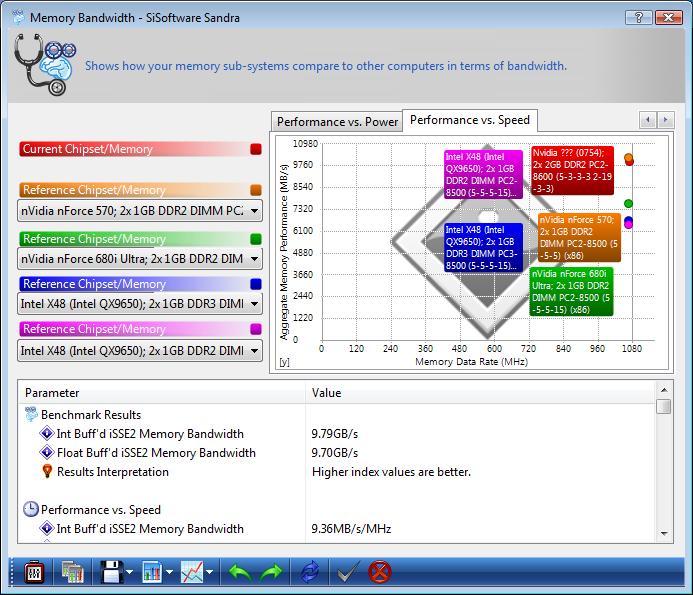This screenshot has height=595, width=693.
Task: Open the save icon's dropdown arrow
Action: tap(129, 572)
